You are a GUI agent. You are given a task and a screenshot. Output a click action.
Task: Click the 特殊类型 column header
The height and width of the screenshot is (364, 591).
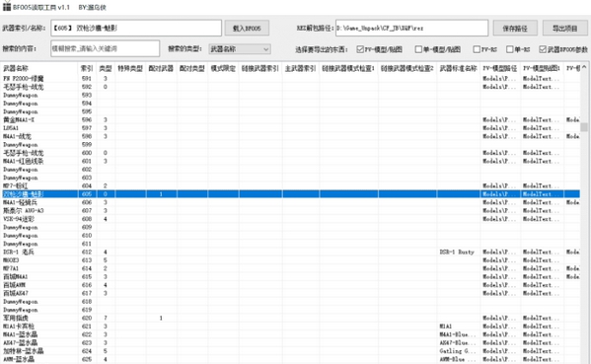tap(130, 68)
